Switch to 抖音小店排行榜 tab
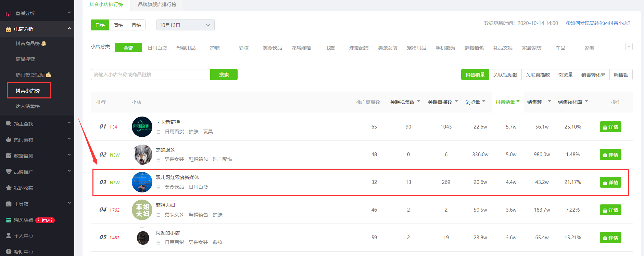644x256 pixels. pyautogui.click(x=106, y=4)
